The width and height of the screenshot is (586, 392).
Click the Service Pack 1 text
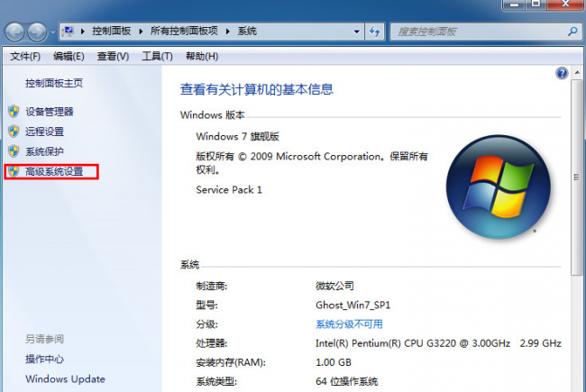pyautogui.click(x=229, y=190)
